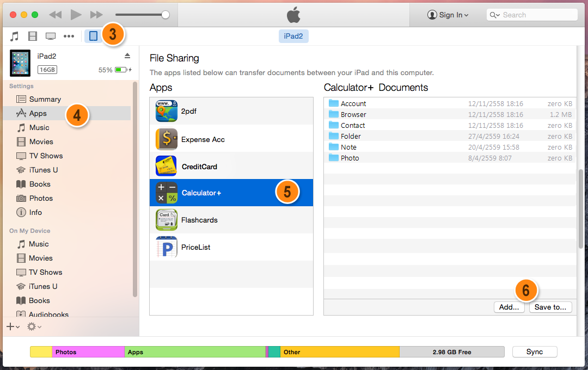Click the Sync button
Image resolution: width=588 pixels, height=370 pixels.
click(535, 351)
